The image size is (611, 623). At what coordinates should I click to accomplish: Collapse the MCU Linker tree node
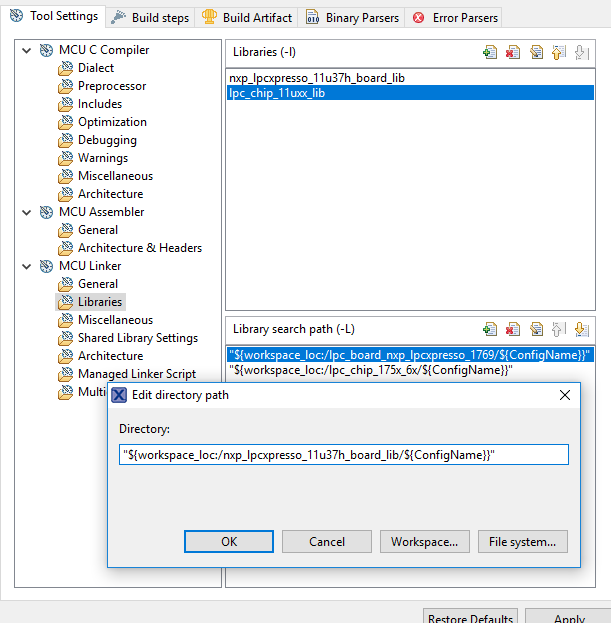coord(27,267)
